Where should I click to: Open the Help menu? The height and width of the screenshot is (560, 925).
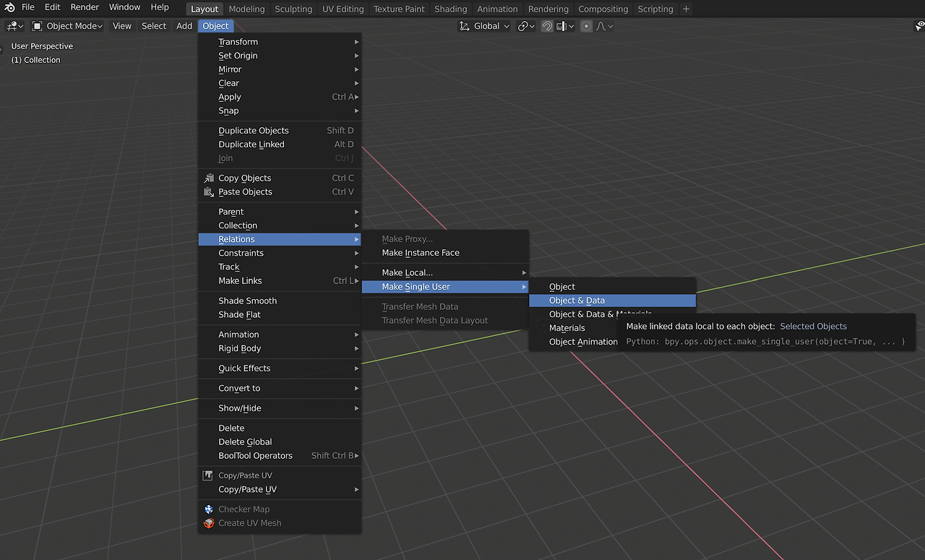point(160,7)
